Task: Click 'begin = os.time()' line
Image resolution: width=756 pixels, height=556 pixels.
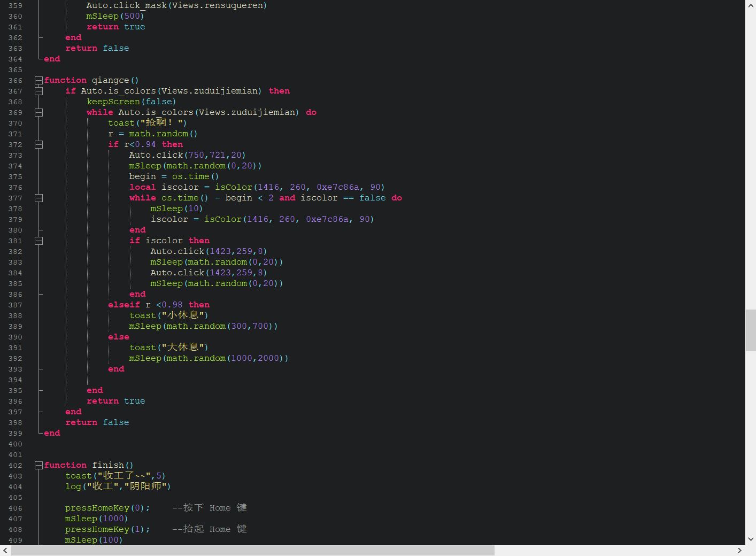Action: click(x=174, y=176)
